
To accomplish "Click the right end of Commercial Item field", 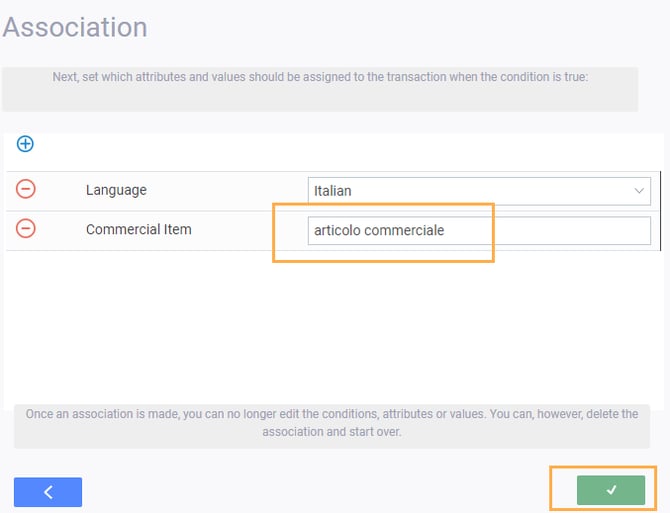I will pyautogui.click(x=630, y=230).
